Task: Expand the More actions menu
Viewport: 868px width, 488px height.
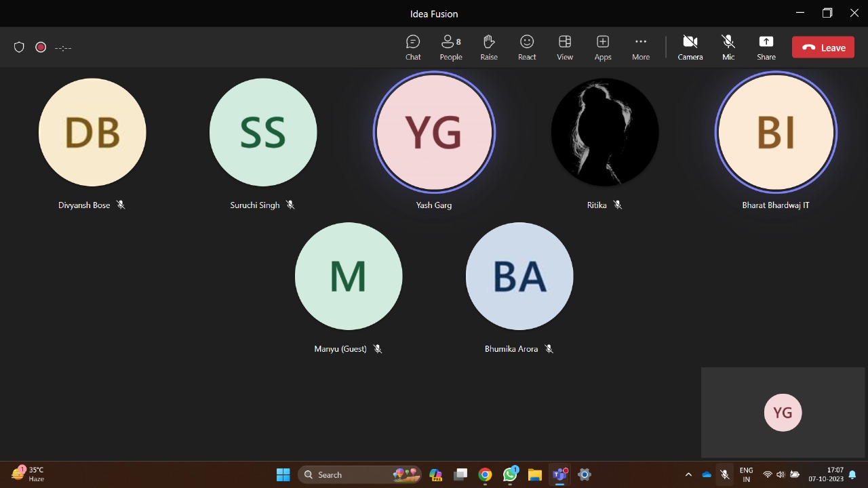Action: 641,47
